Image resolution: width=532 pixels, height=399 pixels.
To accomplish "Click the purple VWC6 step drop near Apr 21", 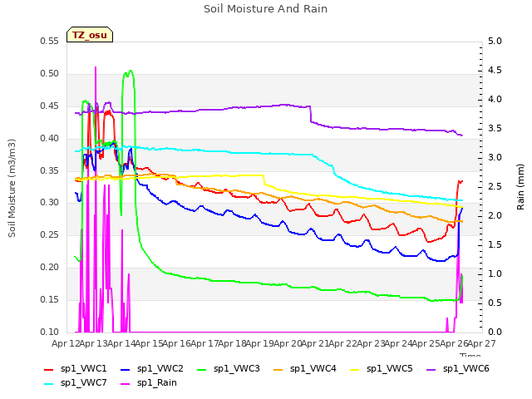I will click(310, 114).
